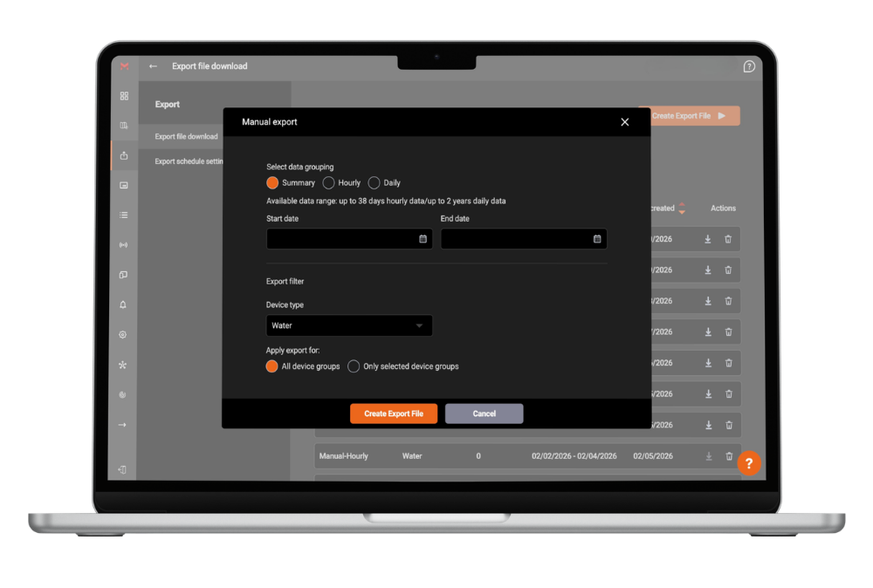873x588 pixels.
Task: Sort the list by created date arrows
Action: coord(682,209)
